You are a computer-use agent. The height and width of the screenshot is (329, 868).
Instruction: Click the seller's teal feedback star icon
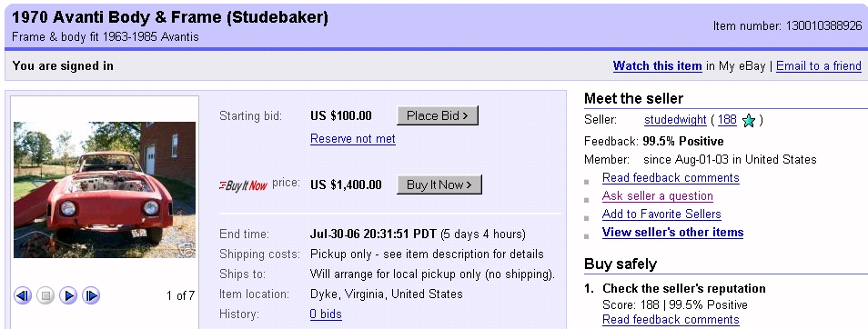click(749, 121)
